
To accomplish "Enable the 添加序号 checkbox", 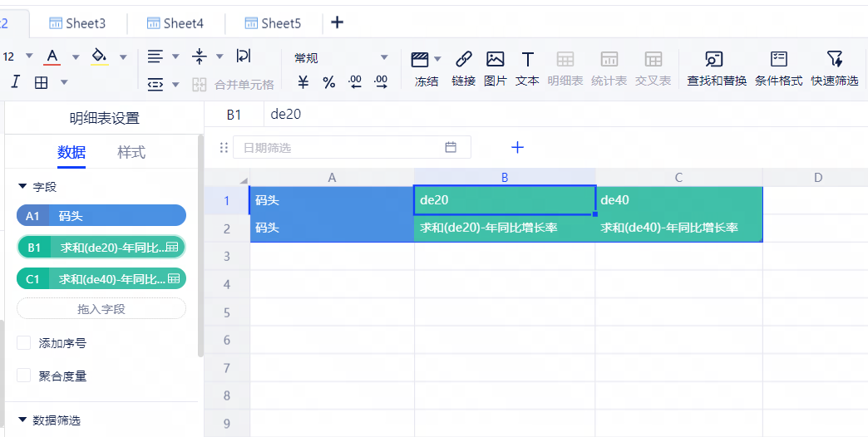I will pos(24,342).
